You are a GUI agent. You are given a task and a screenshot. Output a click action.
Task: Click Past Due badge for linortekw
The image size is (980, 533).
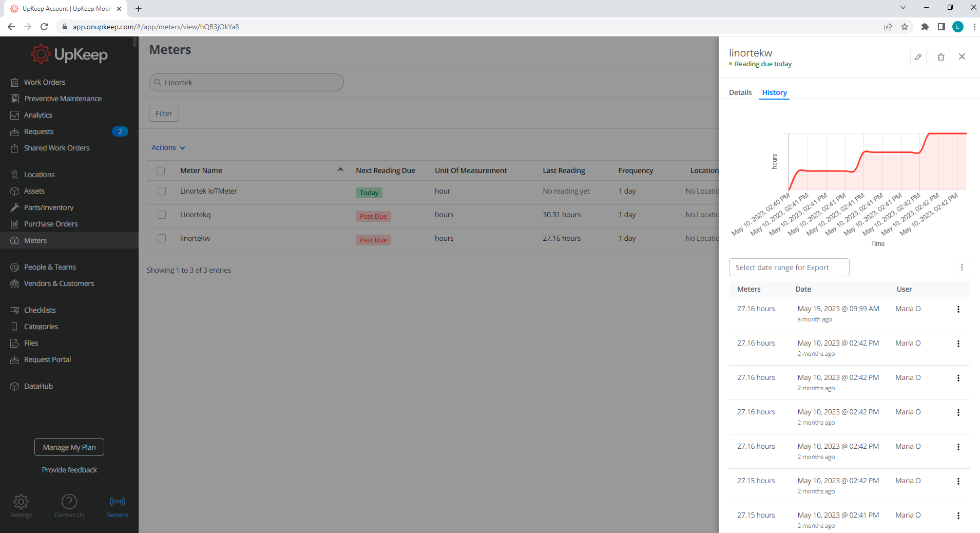373,240
